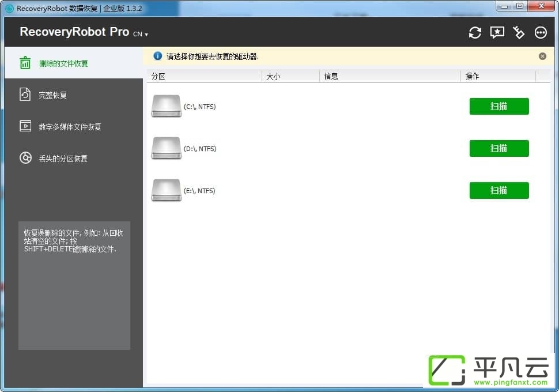Click the complete recovery document icon
Screen dimensions: 559x392
point(25,95)
